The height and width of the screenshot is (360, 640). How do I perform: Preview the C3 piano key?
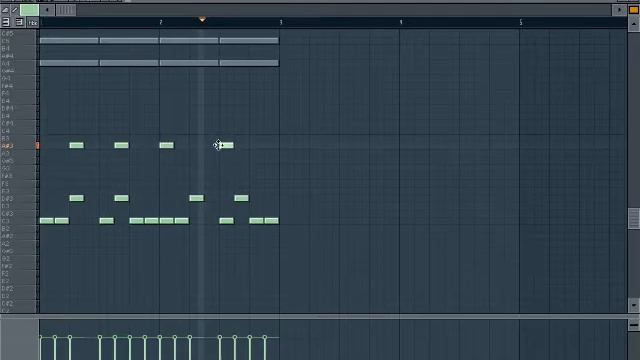[19, 221]
